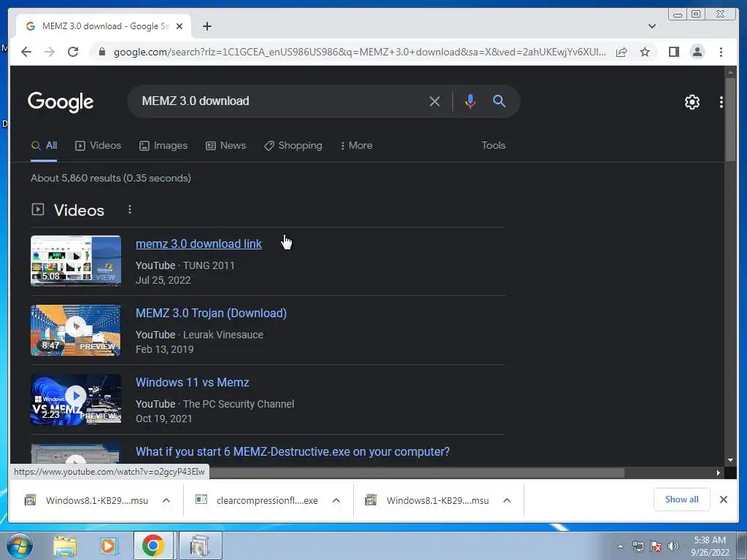Click the 5:08 video thumbnail
The height and width of the screenshot is (560, 747).
(x=76, y=261)
